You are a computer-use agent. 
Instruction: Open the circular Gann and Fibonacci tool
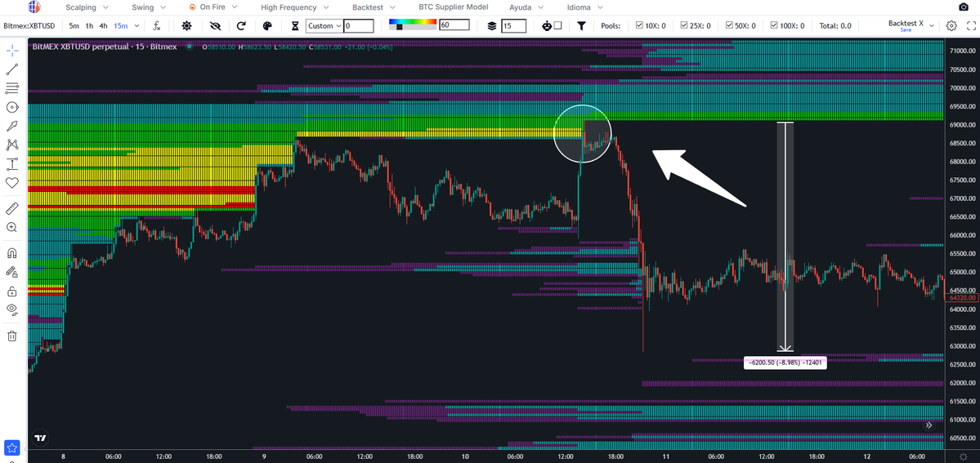click(x=12, y=108)
